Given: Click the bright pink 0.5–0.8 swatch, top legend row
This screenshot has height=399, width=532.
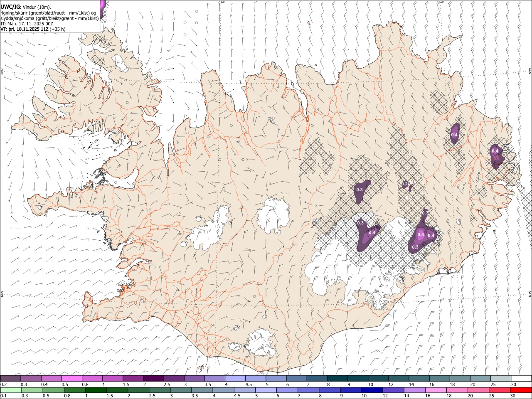Looking at the screenshot, I should [72, 379].
